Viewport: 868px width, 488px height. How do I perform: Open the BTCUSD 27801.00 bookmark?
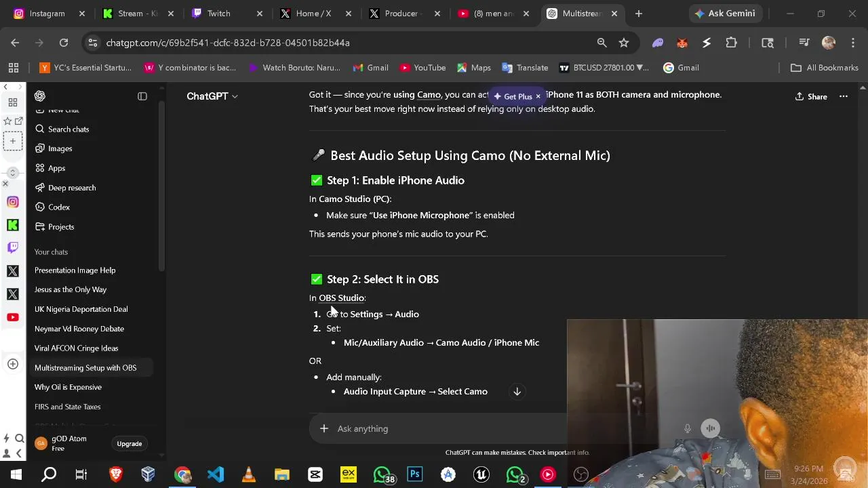(x=604, y=68)
